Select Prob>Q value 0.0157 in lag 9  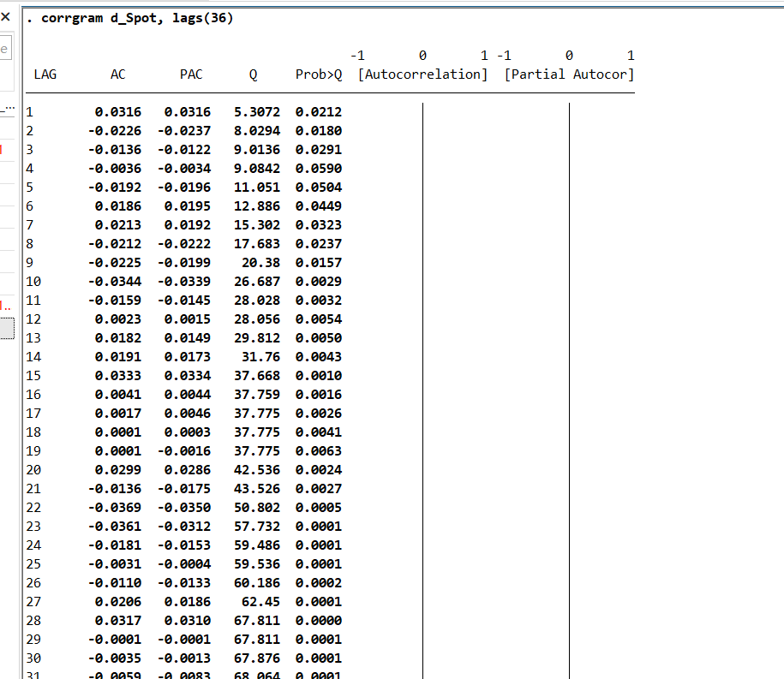point(319,263)
